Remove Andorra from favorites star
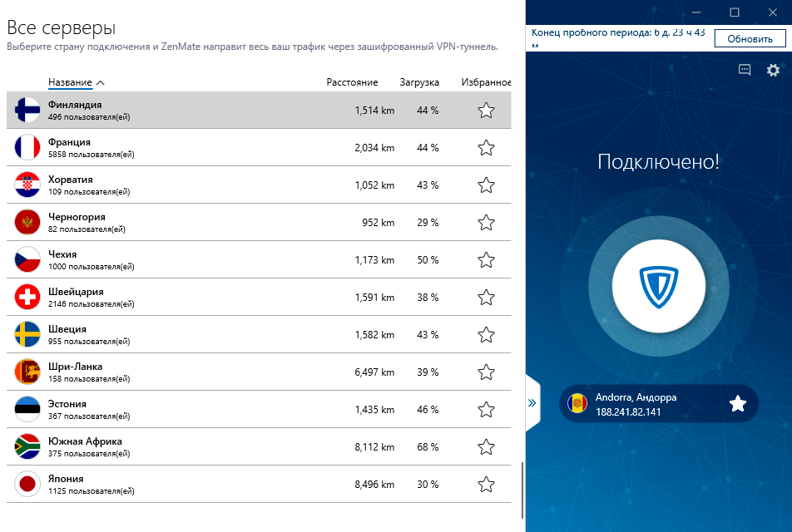 [x=737, y=404]
